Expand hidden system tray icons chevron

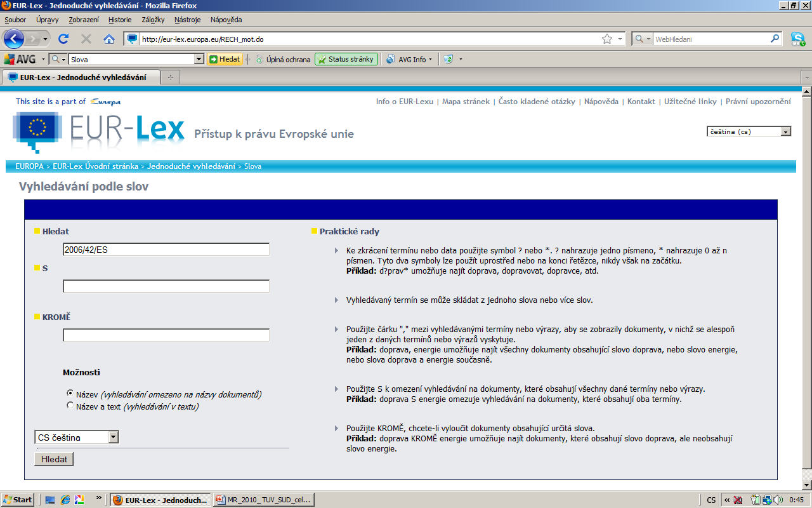(x=727, y=500)
